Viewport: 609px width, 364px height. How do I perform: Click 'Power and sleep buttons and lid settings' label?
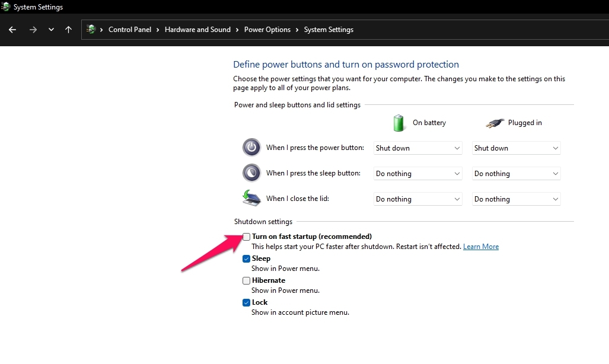(x=297, y=105)
